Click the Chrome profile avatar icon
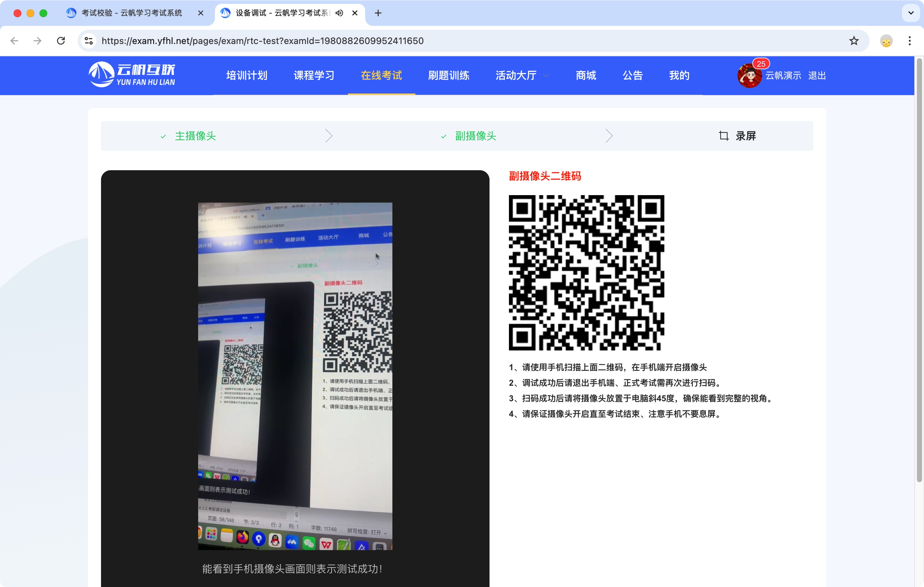 [x=886, y=41]
